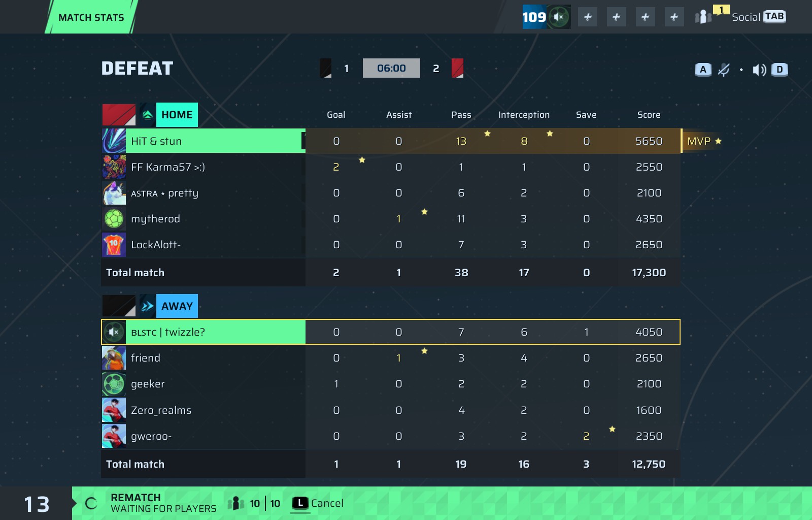Click the muted speaker player avatar beside 109
812x520 pixels.
click(559, 17)
